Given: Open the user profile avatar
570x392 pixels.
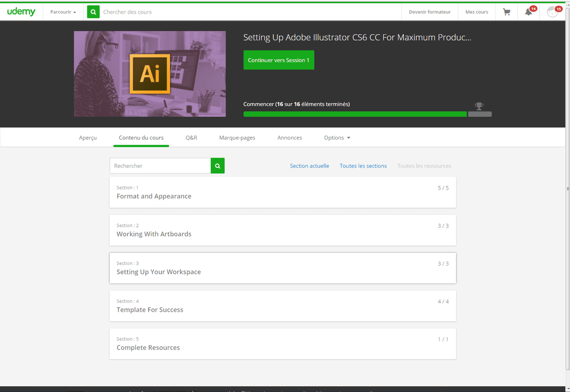Looking at the screenshot, I should tap(552, 12).
